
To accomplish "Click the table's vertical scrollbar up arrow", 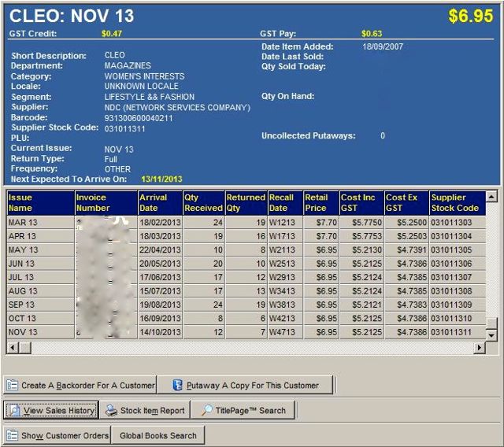I will (492, 196).
